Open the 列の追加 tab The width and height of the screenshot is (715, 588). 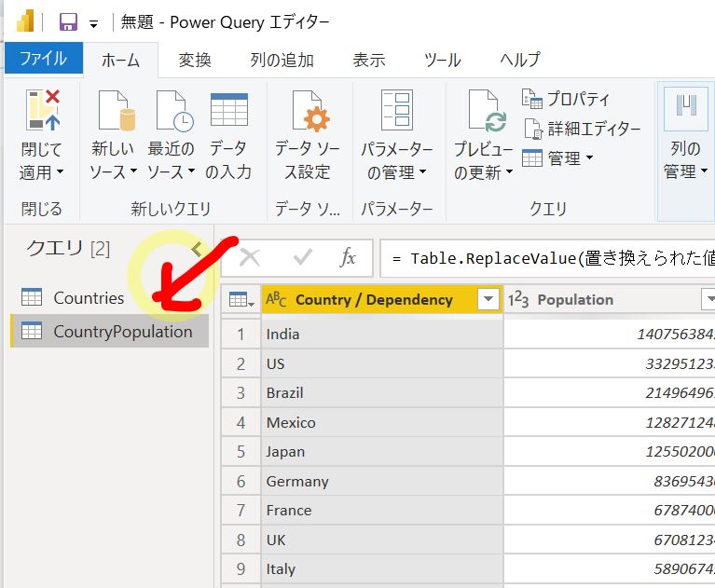(x=282, y=60)
